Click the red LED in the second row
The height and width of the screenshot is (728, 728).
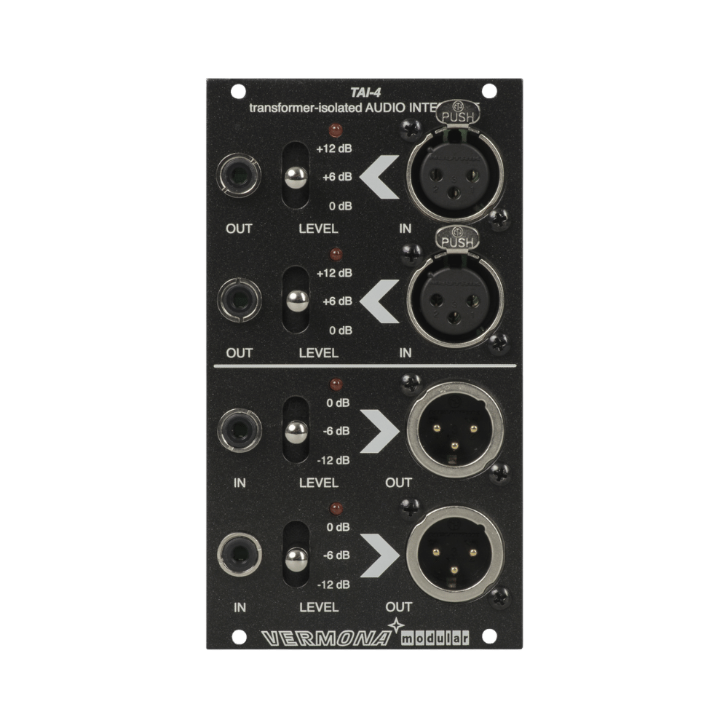click(x=336, y=254)
